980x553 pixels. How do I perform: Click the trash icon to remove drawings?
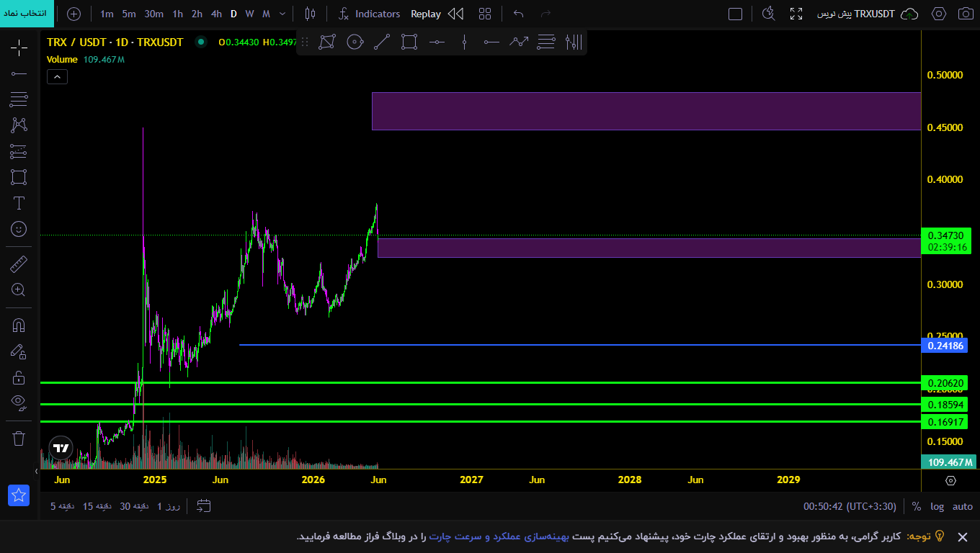coord(19,438)
